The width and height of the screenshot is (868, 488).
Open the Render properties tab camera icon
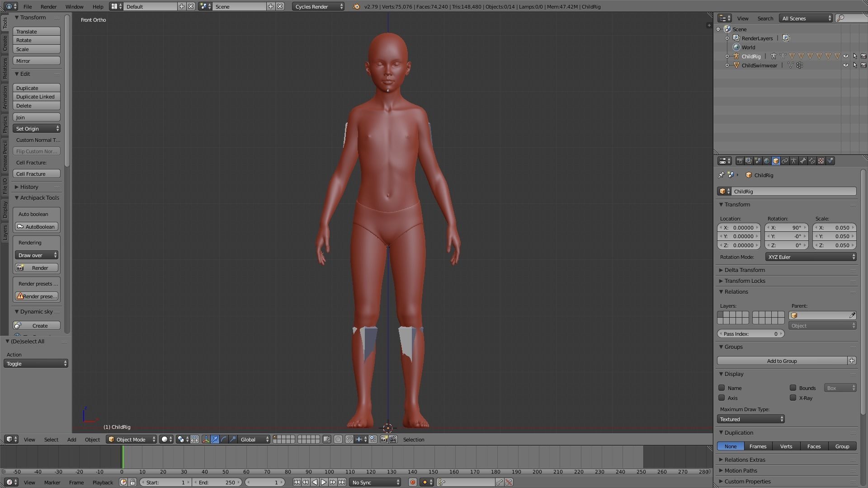pos(740,161)
